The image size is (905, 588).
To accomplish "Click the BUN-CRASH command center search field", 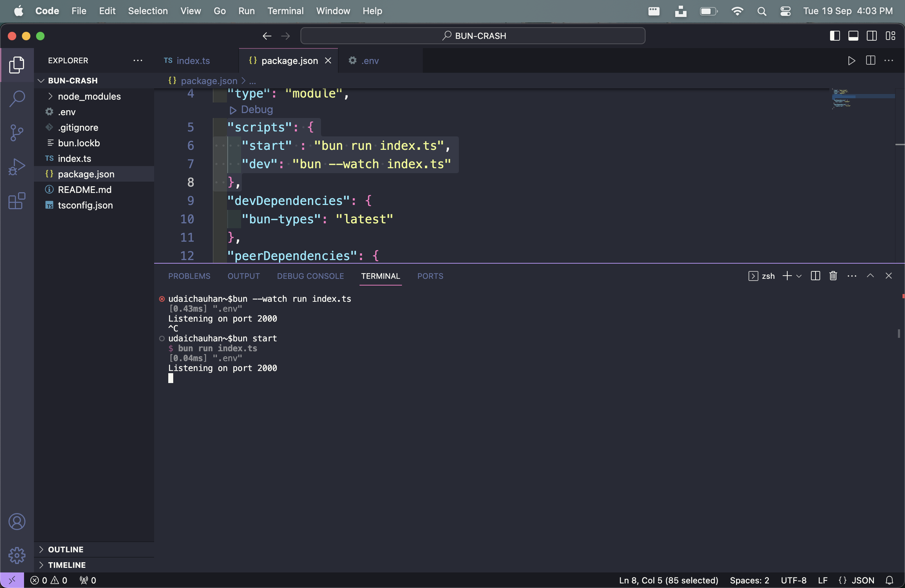I will (472, 36).
